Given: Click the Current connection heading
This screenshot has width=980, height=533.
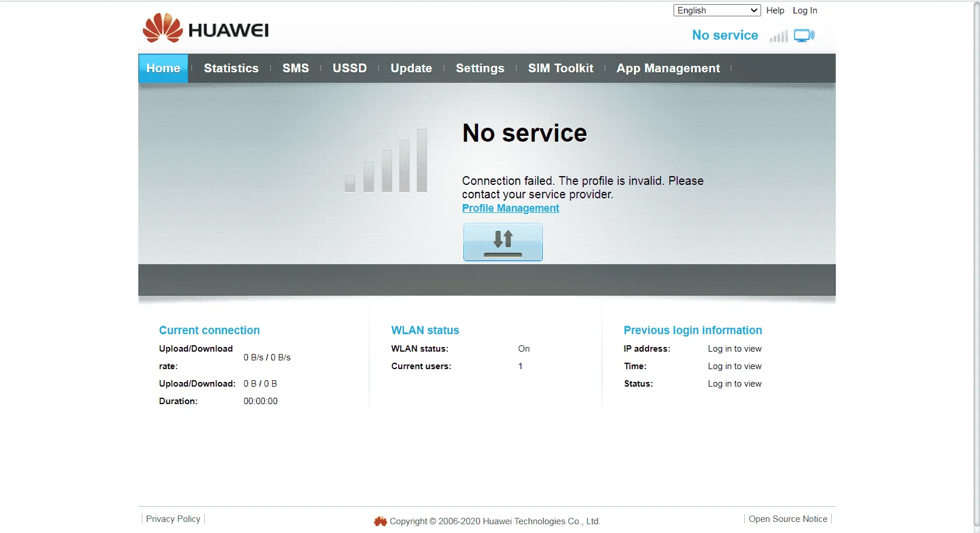Looking at the screenshot, I should coord(210,330).
